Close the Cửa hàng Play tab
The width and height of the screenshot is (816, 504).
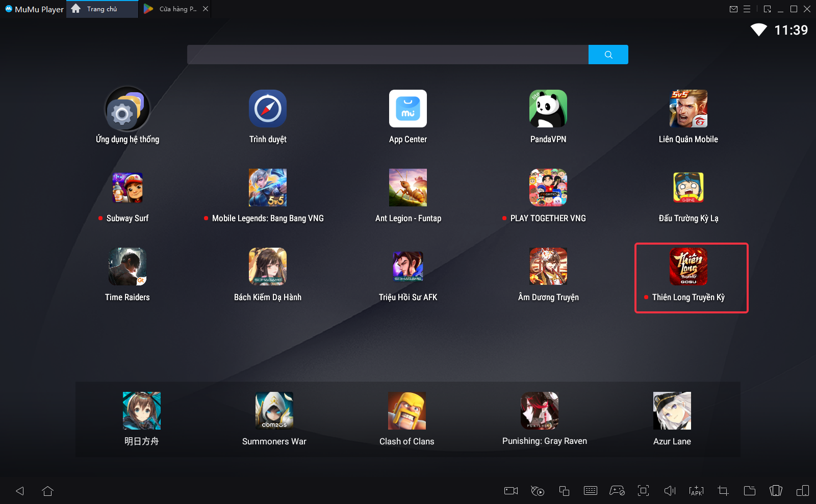point(206,9)
